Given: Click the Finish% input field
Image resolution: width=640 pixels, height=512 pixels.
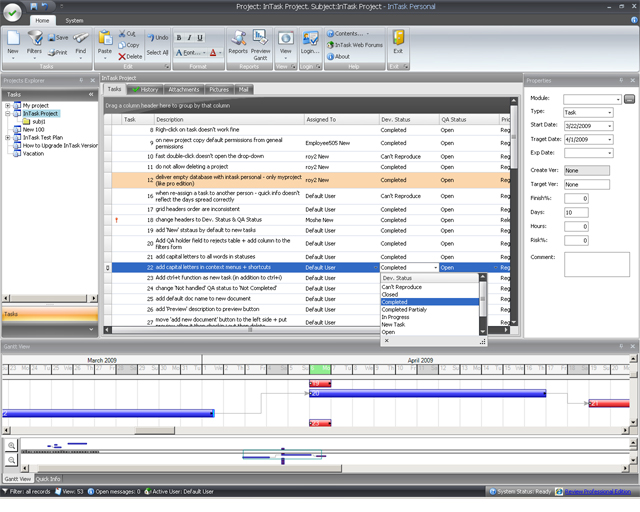Looking at the screenshot, I should tap(576, 198).
